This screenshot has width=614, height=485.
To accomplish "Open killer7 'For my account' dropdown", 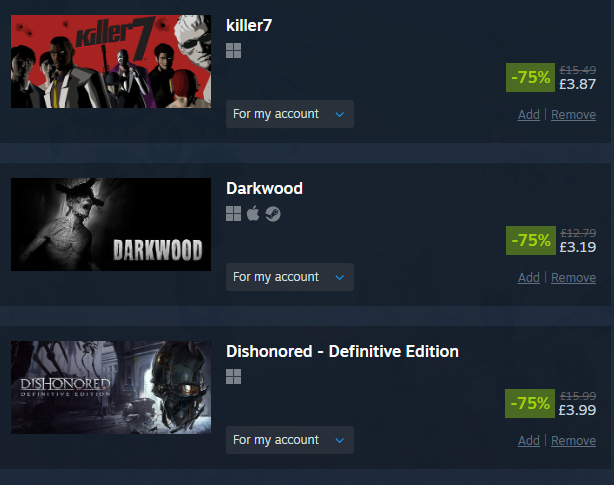I will point(290,114).
